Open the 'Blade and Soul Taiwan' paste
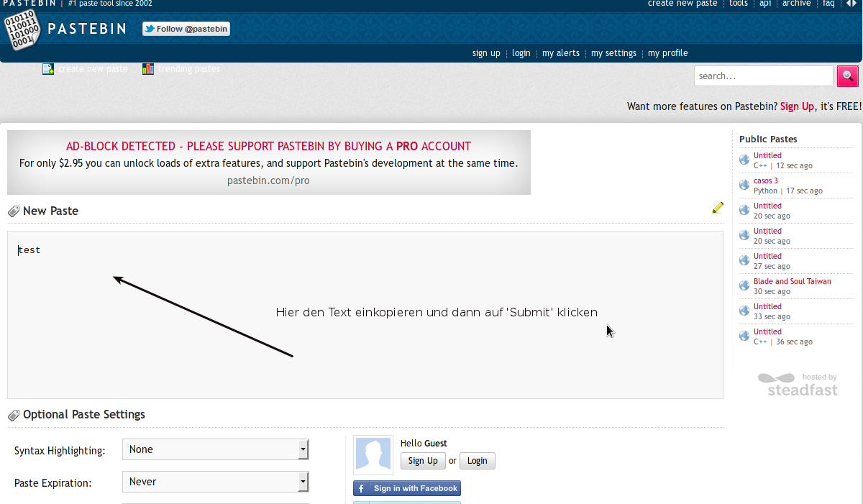863x504 pixels. pos(793,281)
